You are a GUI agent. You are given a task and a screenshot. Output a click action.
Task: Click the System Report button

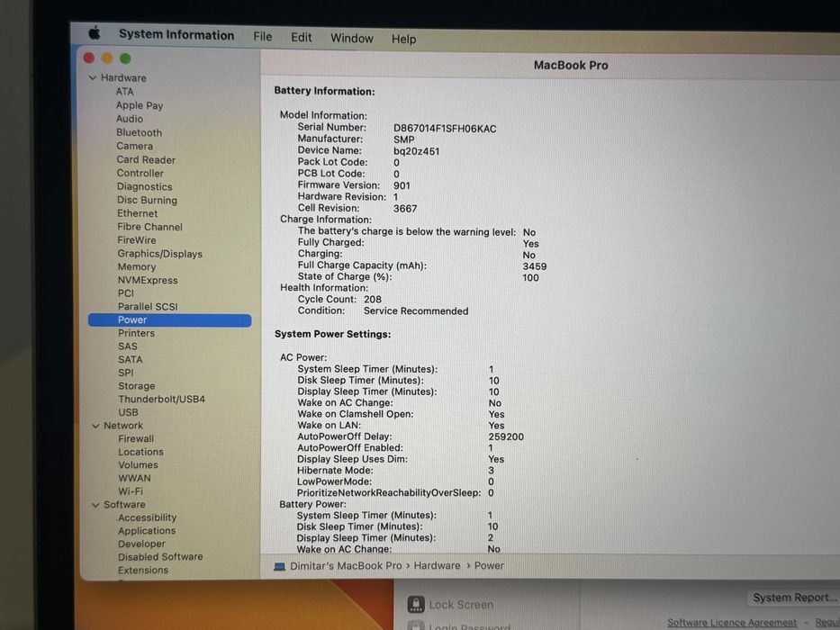click(794, 598)
